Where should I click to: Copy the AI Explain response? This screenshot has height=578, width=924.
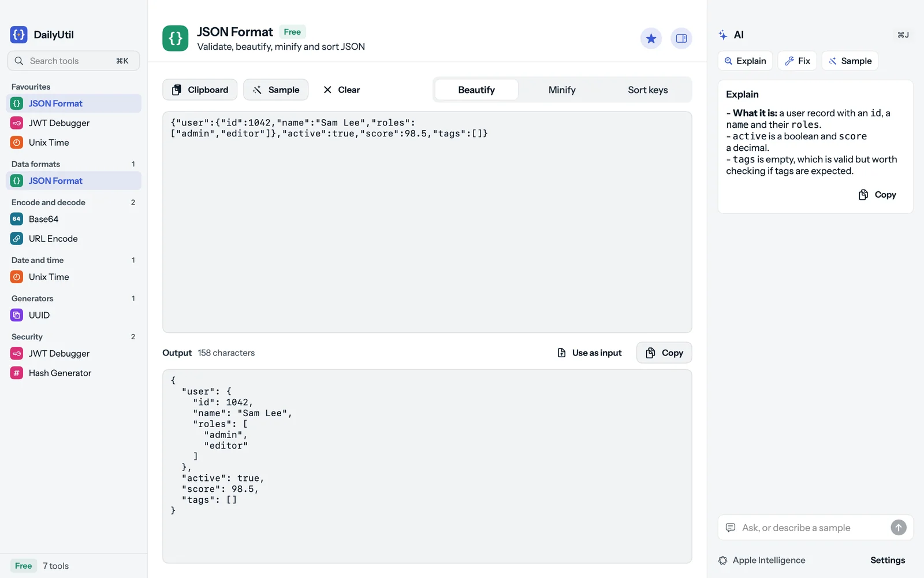[x=877, y=195]
